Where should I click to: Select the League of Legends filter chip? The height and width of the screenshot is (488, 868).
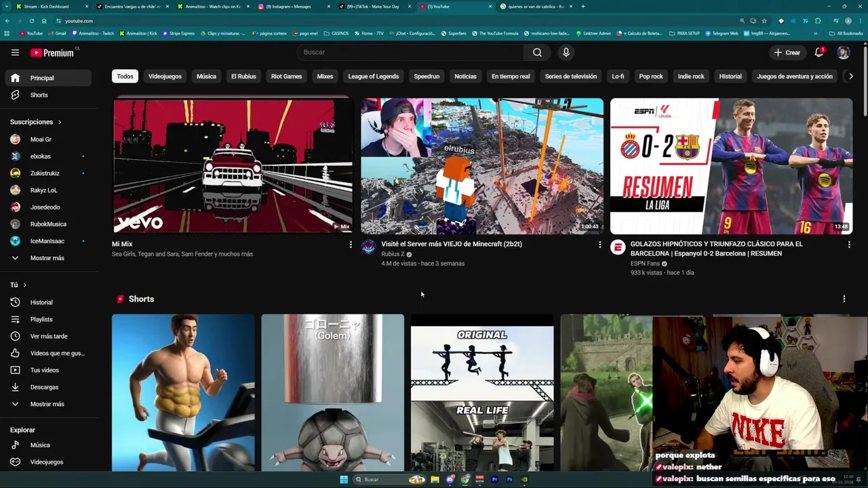tap(374, 77)
